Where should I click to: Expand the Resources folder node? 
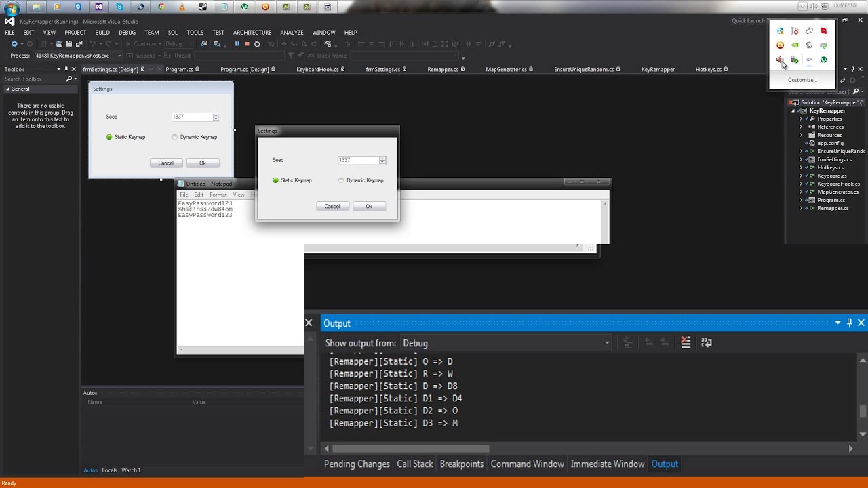(800, 135)
